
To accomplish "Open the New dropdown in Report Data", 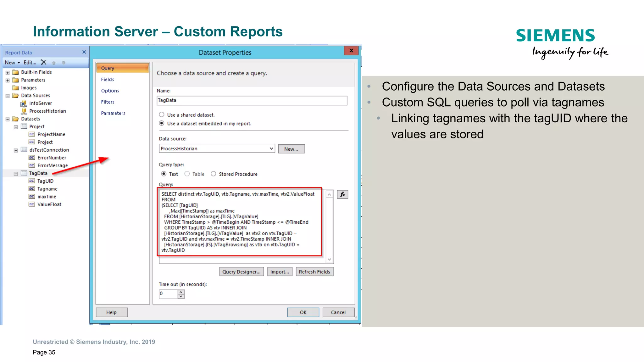I will click(13, 63).
